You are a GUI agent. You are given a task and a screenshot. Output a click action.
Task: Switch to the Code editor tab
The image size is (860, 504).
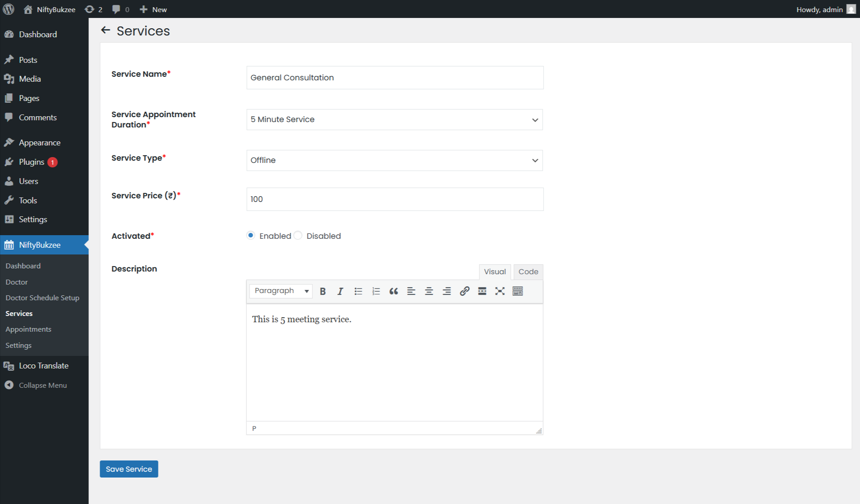tap(528, 272)
